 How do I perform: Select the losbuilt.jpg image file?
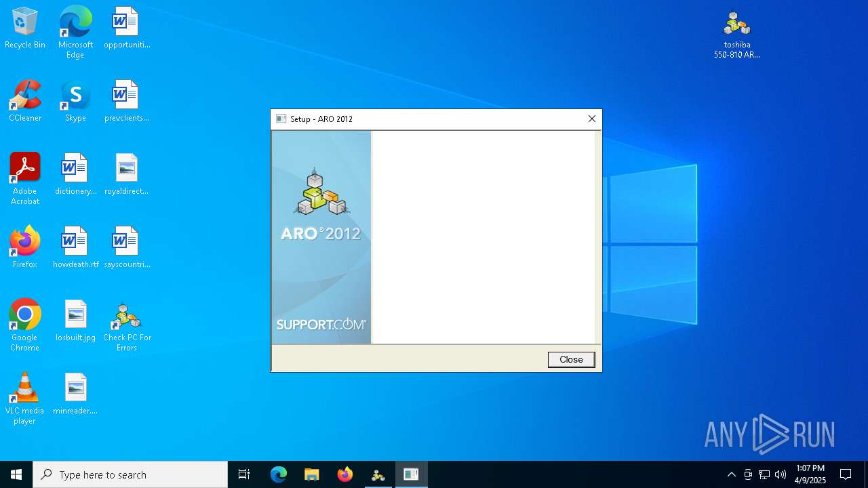click(x=75, y=321)
